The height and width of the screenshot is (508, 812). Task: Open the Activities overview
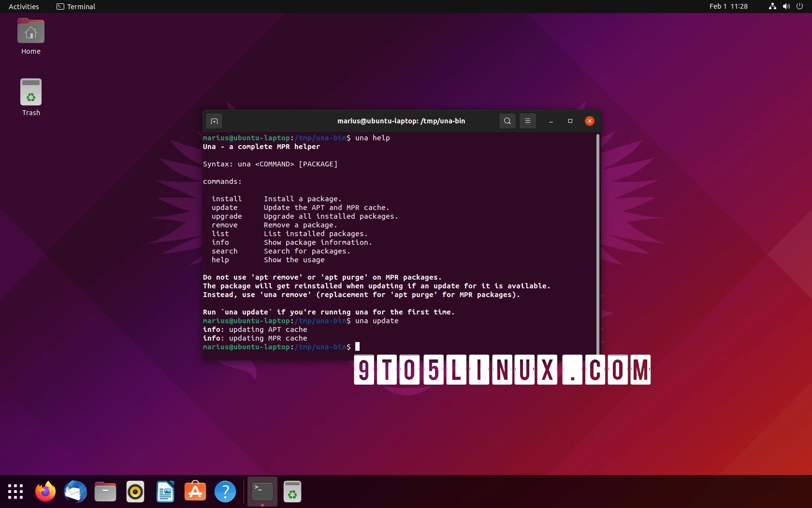(x=24, y=7)
